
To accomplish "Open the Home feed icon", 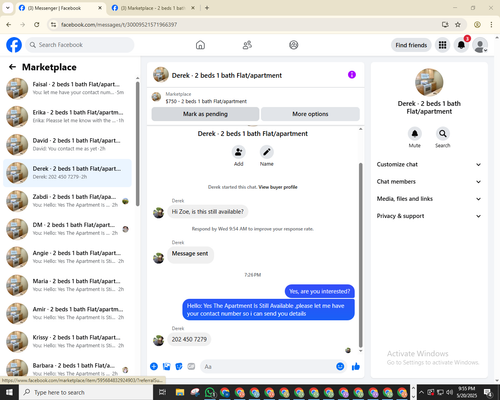I will pyautogui.click(x=200, y=45).
